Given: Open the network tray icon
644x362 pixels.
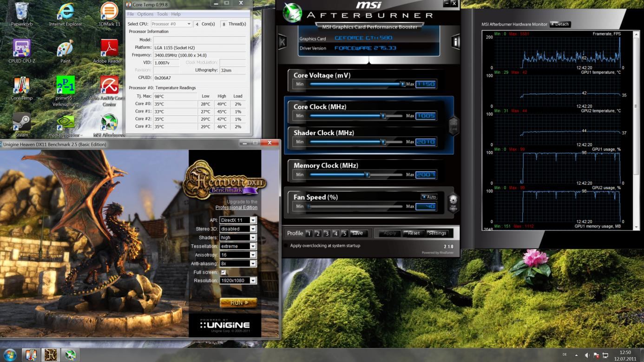Looking at the screenshot, I should [605, 355].
